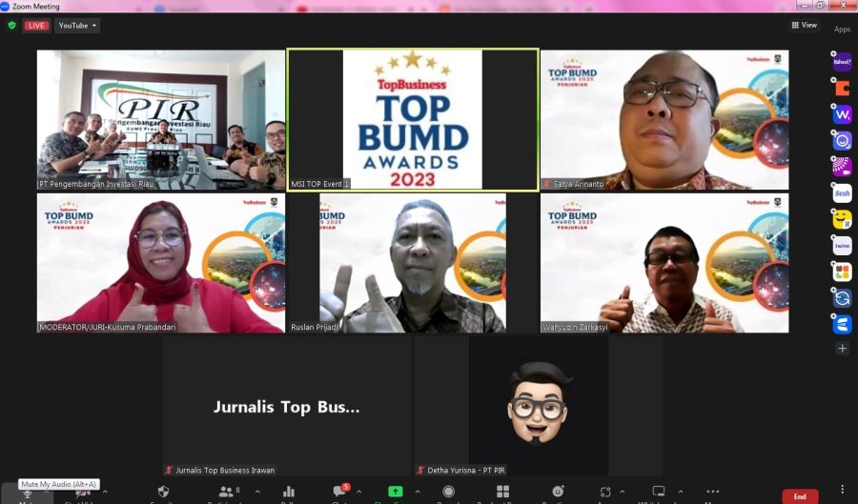The width and height of the screenshot is (858, 504).
Task: Select the MSI TOP Event 1 shared tile
Action: 413,120
